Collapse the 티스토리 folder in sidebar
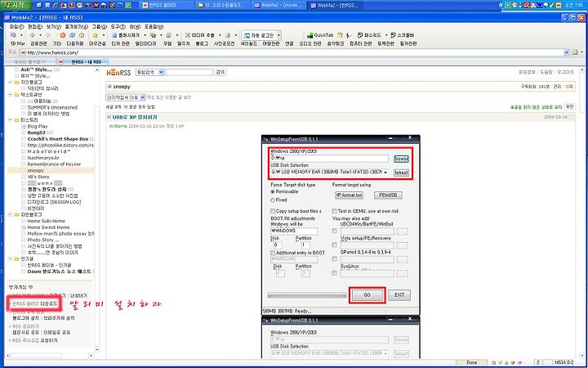Screen dimensions: 588x368 [x=10, y=120]
